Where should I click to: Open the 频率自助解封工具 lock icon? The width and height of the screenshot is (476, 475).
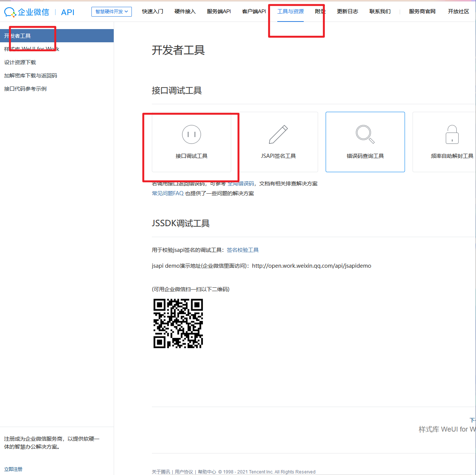click(452, 134)
